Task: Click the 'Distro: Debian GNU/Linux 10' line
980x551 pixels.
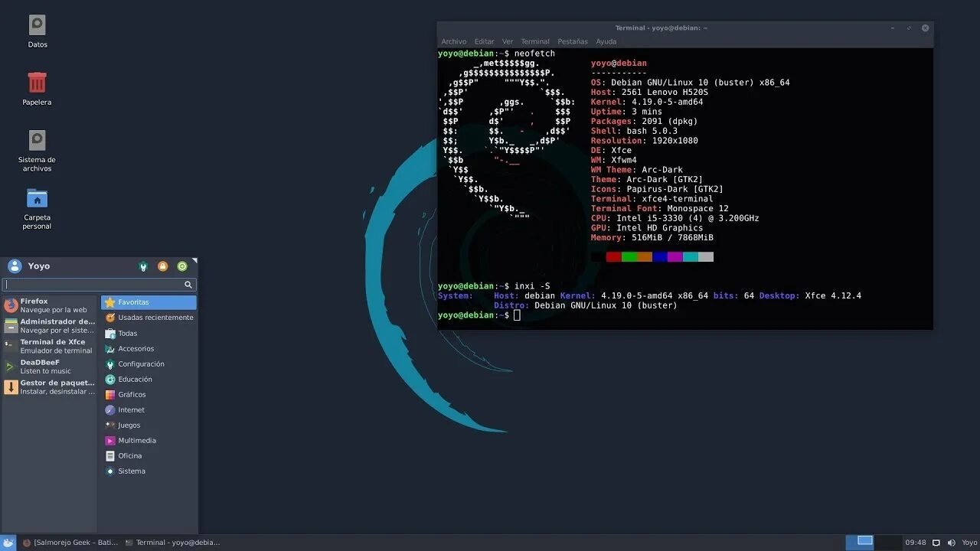Action: point(586,305)
